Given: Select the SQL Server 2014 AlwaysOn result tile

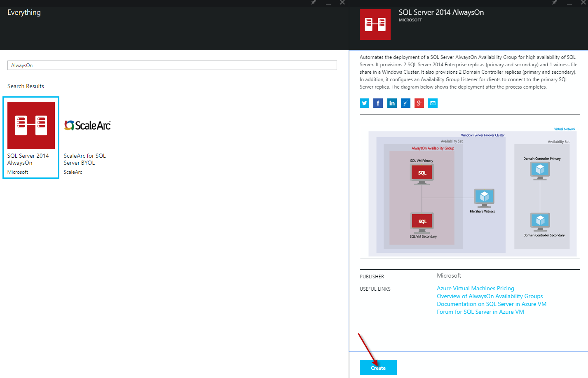Looking at the screenshot, I should (x=31, y=138).
